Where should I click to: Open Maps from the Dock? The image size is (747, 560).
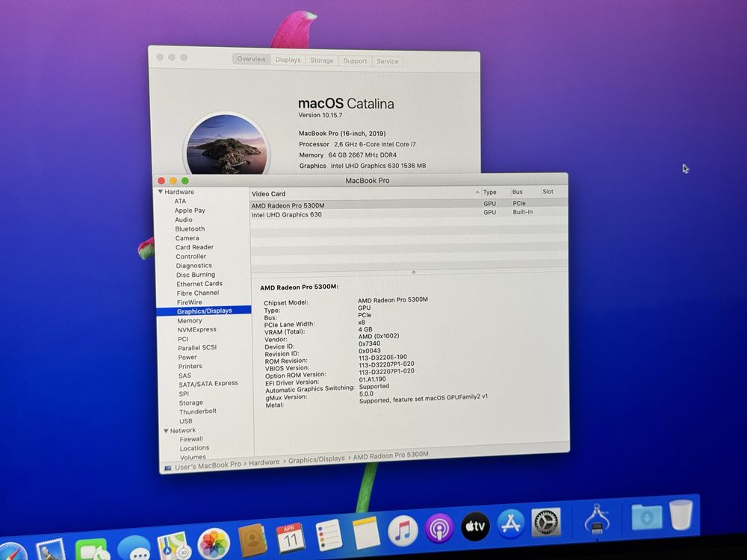tap(173, 546)
